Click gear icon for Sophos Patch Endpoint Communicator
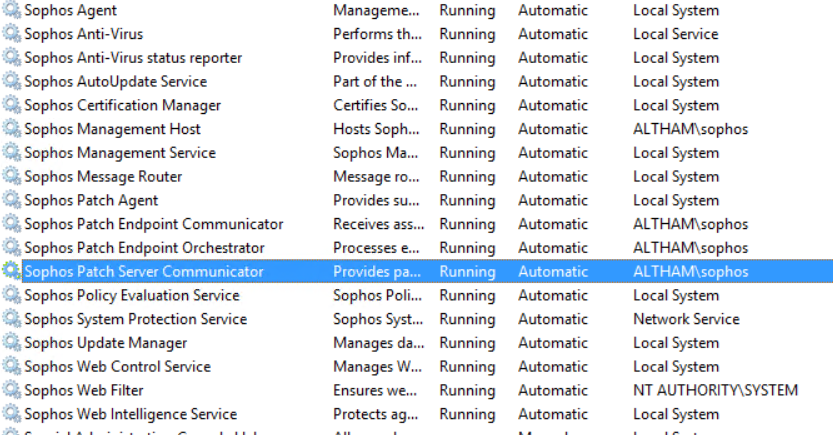The height and width of the screenshot is (435, 833). [11, 224]
